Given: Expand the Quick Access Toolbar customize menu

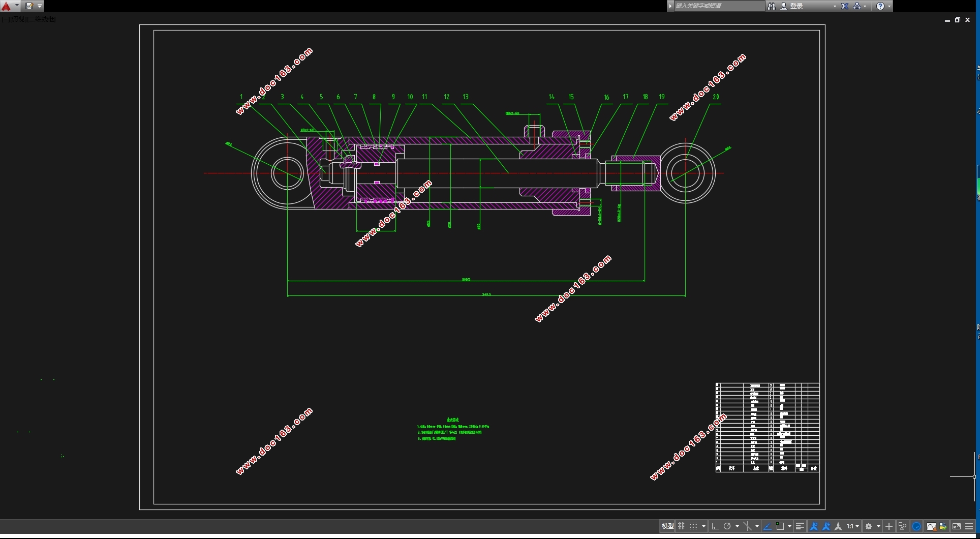Looking at the screenshot, I should click(40, 6).
